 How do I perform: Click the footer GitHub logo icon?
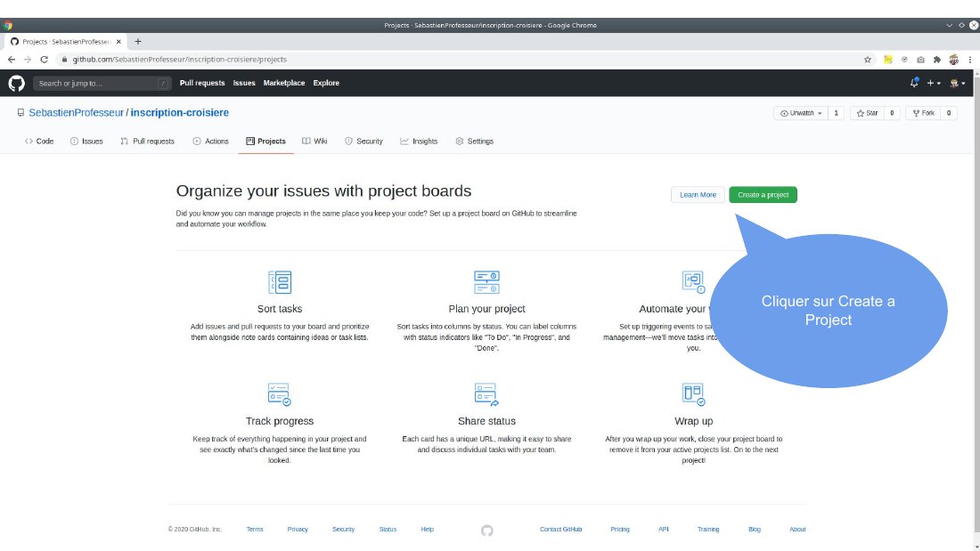click(x=486, y=531)
